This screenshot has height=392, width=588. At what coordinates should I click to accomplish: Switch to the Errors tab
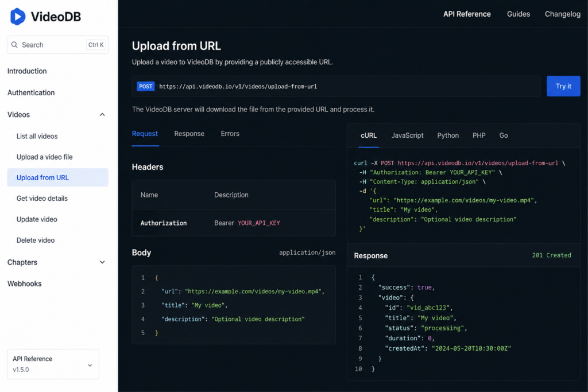pos(230,134)
